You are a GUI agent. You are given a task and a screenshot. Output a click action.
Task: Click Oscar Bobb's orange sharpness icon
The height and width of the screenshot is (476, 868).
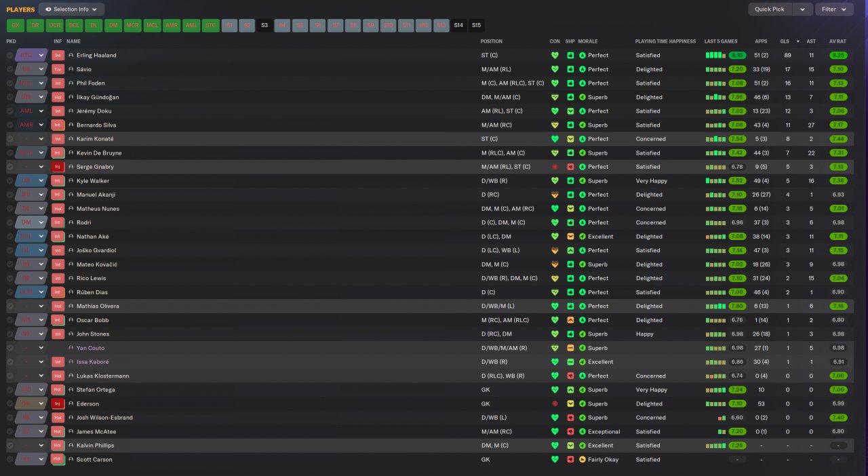click(570, 320)
